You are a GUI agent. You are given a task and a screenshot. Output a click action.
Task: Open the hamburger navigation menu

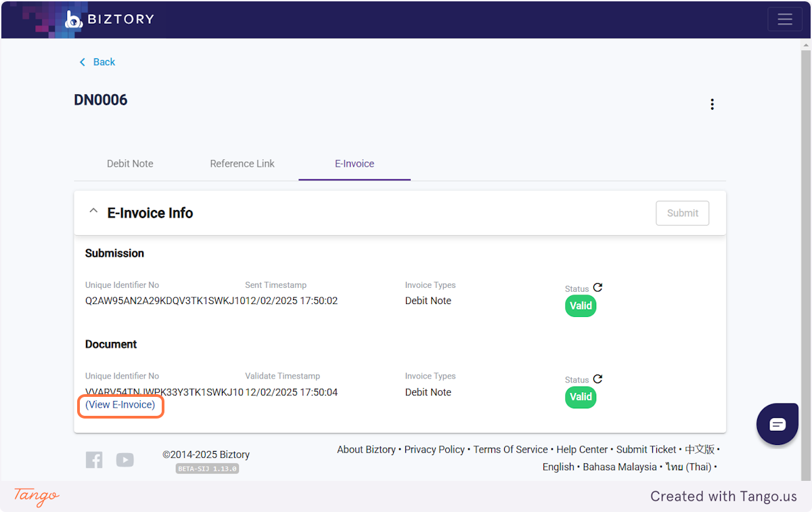coord(785,19)
